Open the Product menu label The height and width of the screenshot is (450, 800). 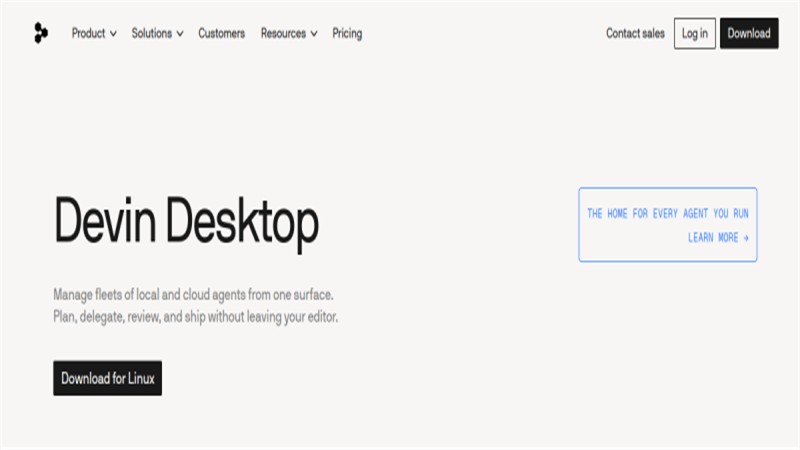pyautogui.click(x=88, y=33)
